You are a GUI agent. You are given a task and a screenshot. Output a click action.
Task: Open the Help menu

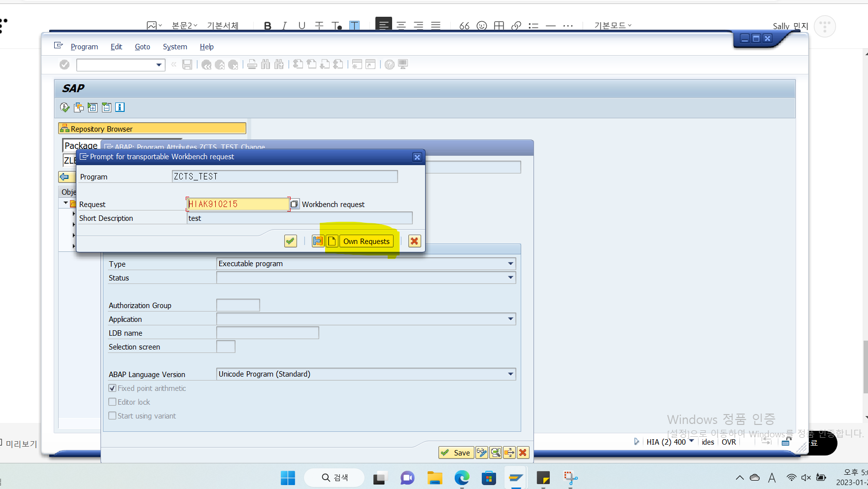pos(206,47)
